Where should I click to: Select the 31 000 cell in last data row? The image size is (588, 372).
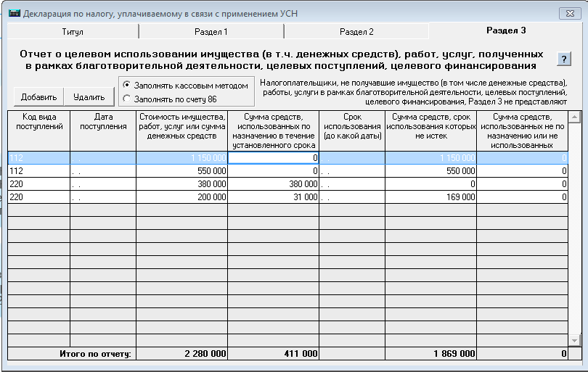click(274, 197)
